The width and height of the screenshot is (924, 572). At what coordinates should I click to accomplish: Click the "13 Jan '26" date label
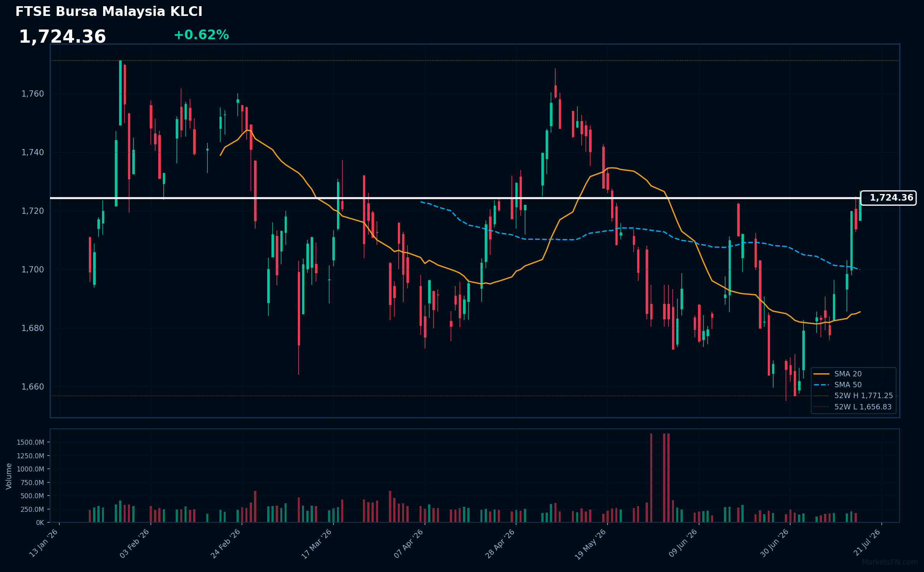pyautogui.click(x=44, y=543)
